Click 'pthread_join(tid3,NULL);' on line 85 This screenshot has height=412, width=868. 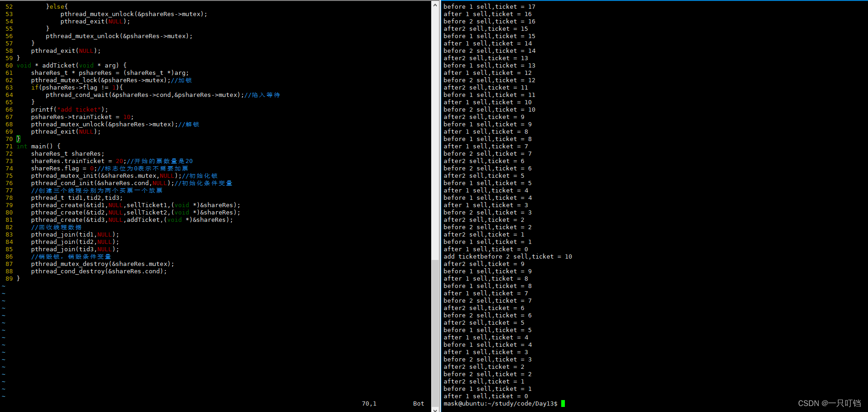coord(75,249)
